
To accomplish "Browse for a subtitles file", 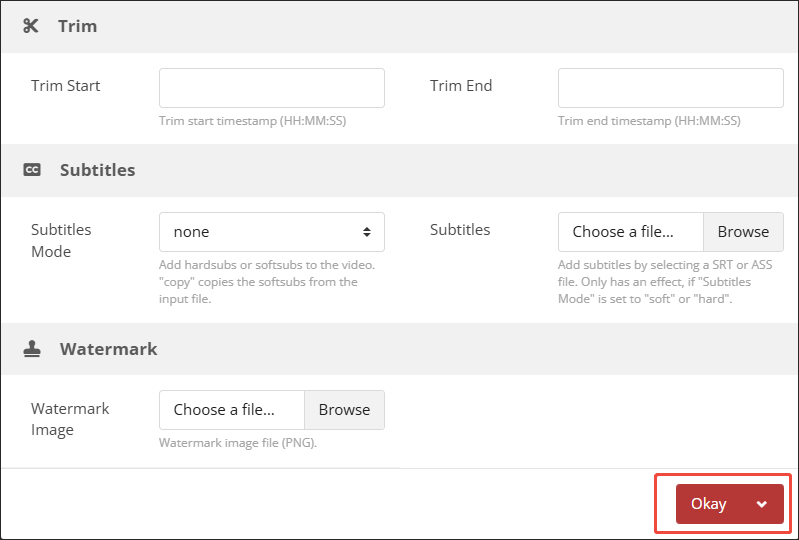I will [743, 232].
